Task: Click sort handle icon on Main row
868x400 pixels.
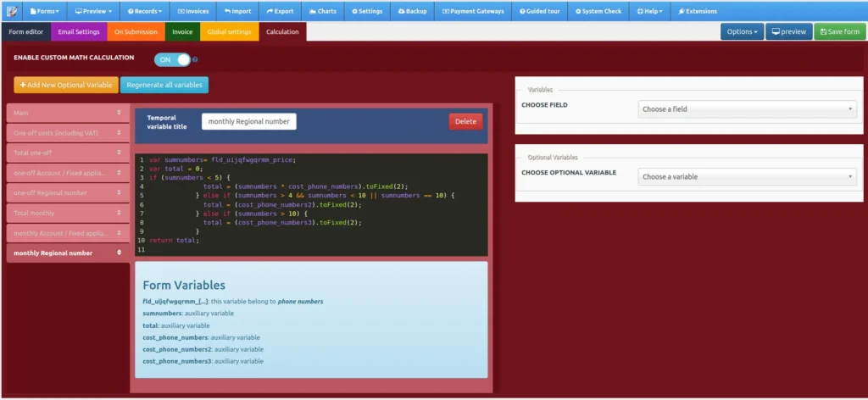Action: (119, 113)
